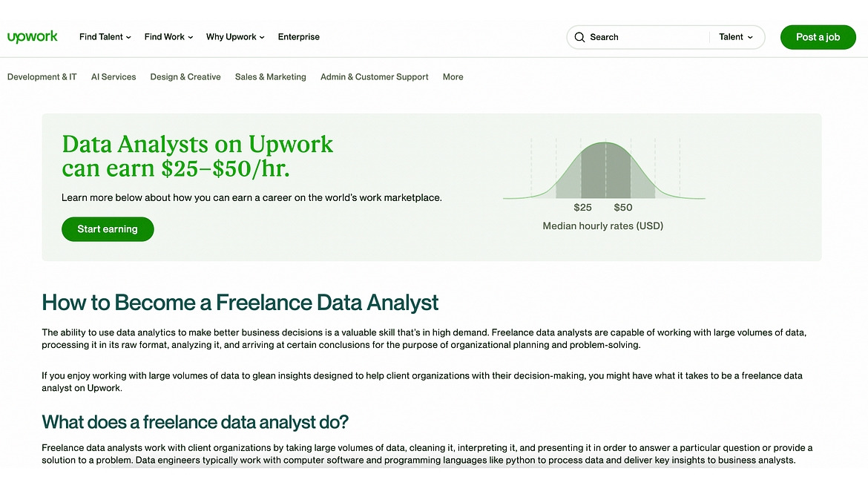
Task: Select the AI Services category
Action: pyautogui.click(x=114, y=77)
